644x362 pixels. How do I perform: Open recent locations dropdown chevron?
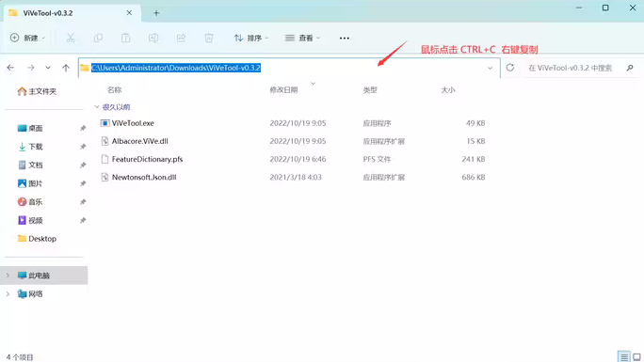48,68
